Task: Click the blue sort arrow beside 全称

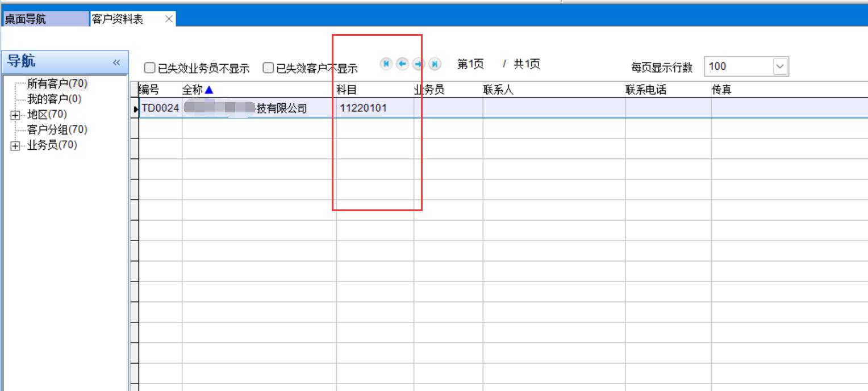Action: point(208,90)
